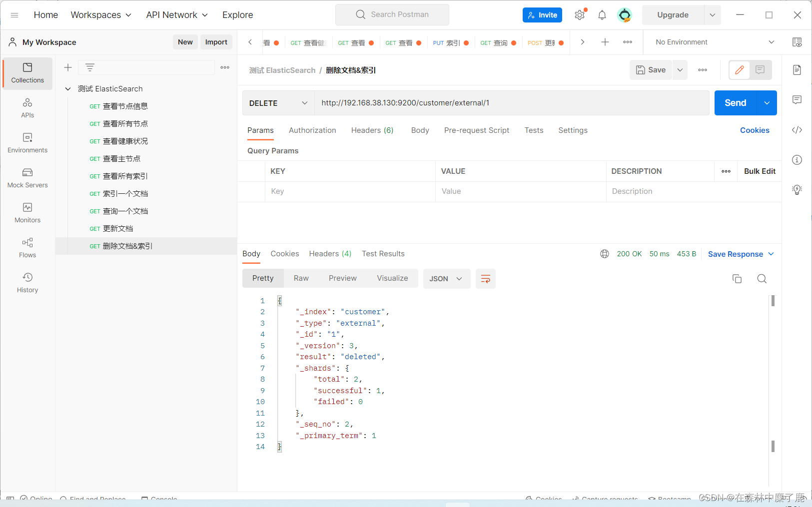Open the Flows sidebar panel
The height and width of the screenshot is (507, 812).
point(27,248)
